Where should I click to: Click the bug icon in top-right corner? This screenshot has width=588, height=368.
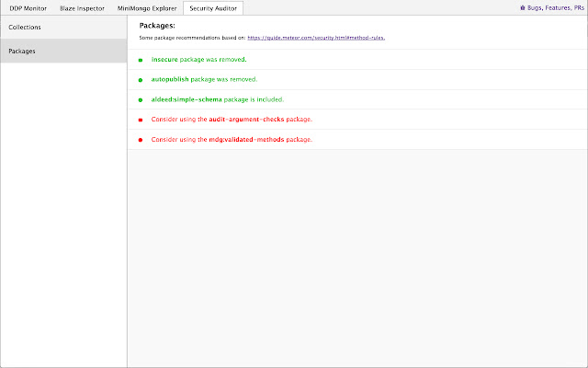coord(522,7)
